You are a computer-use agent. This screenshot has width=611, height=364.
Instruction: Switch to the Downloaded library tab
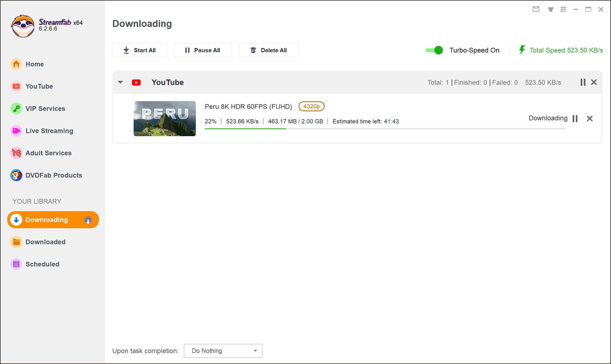click(45, 242)
